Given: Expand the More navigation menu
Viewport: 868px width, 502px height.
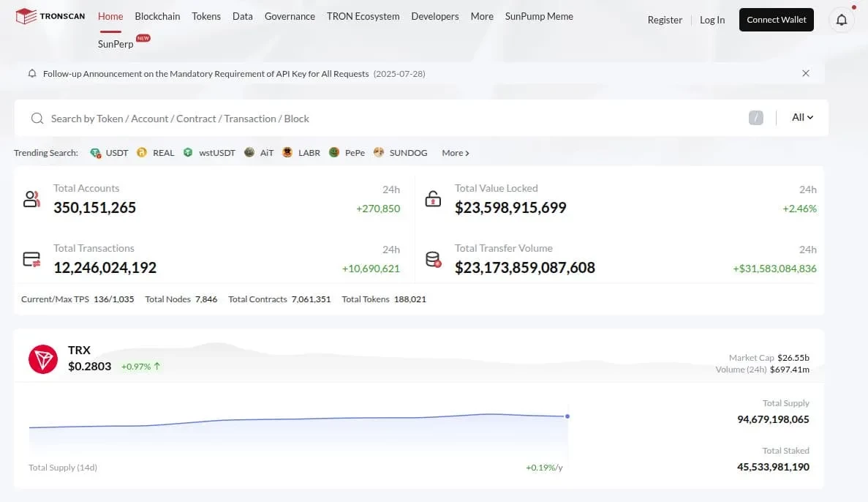Looking at the screenshot, I should click(x=481, y=15).
